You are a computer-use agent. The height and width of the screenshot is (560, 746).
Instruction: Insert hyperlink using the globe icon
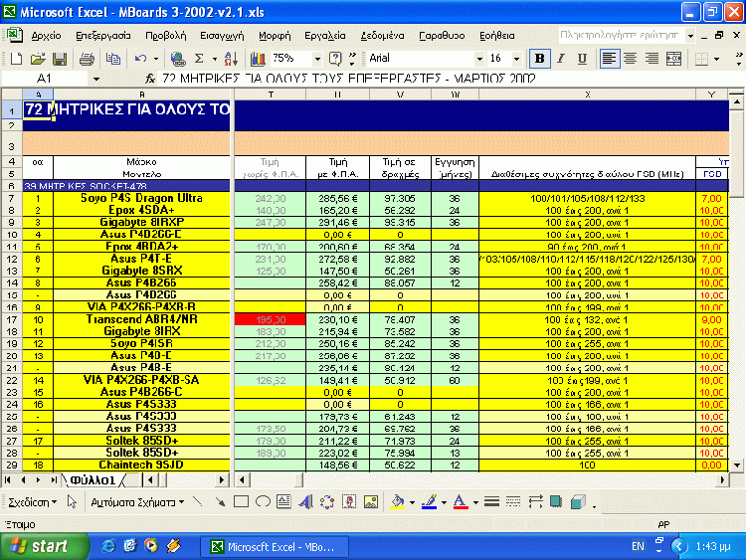pos(178,59)
